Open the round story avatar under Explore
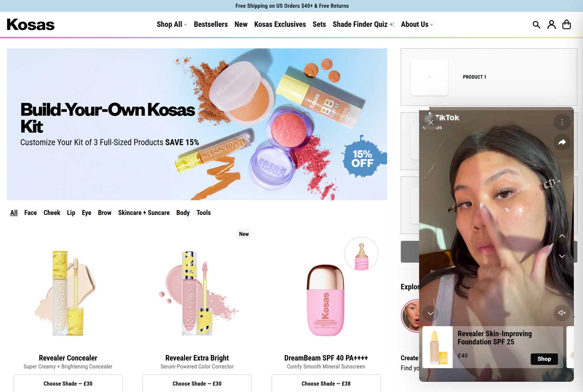The width and height of the screenshot is (583, 392). (x=411, y=316)
